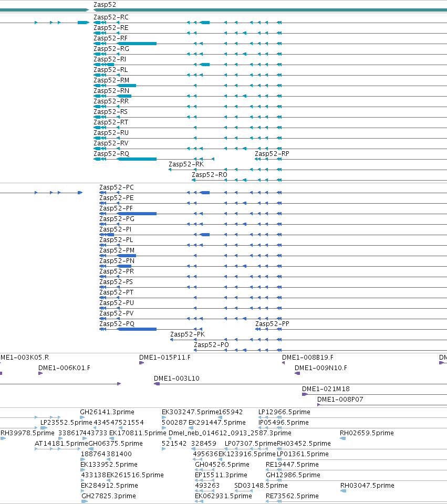Select the Zasp52-RI transcript label
The image size is (447, 504).
tap(110, 59)
